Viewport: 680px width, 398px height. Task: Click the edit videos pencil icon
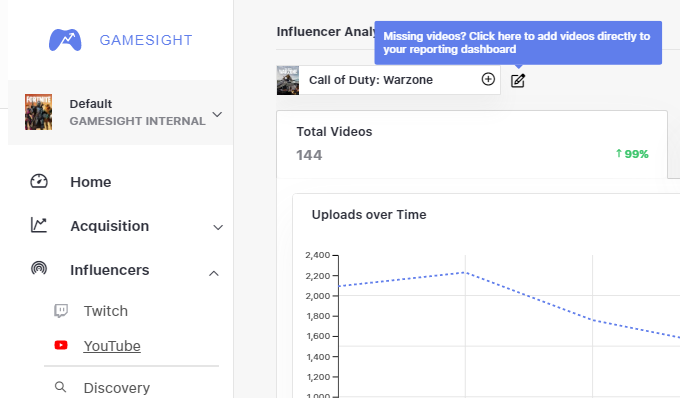pos(518,81)
